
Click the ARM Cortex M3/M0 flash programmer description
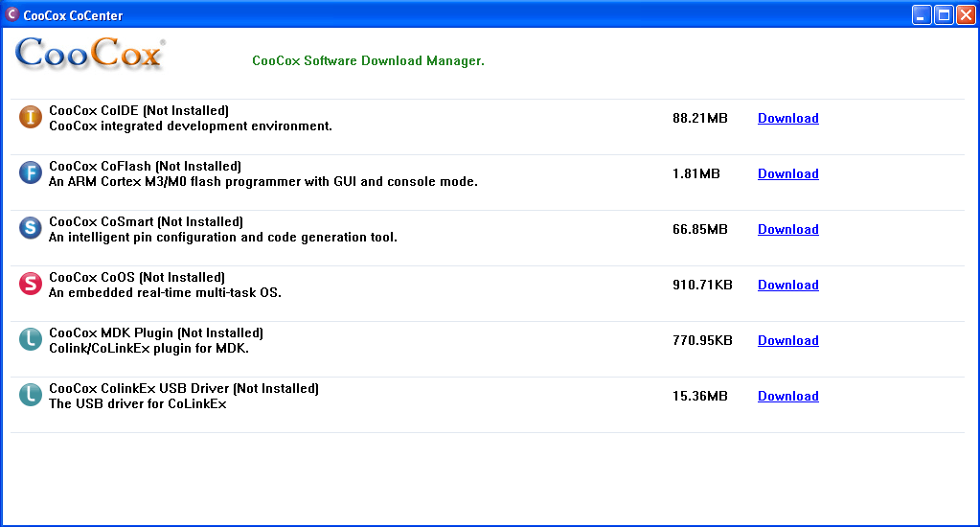point(263,182)
